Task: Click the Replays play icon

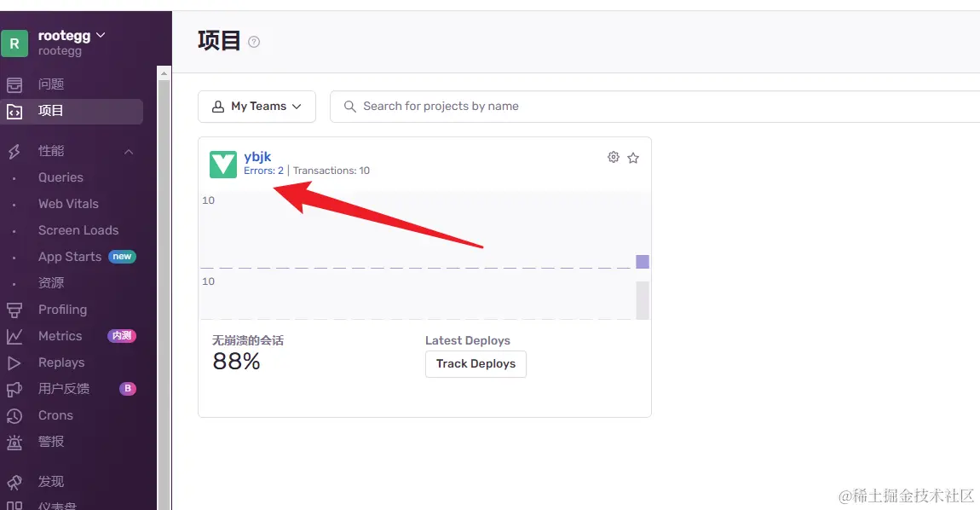Action: [x=14, y=362]
